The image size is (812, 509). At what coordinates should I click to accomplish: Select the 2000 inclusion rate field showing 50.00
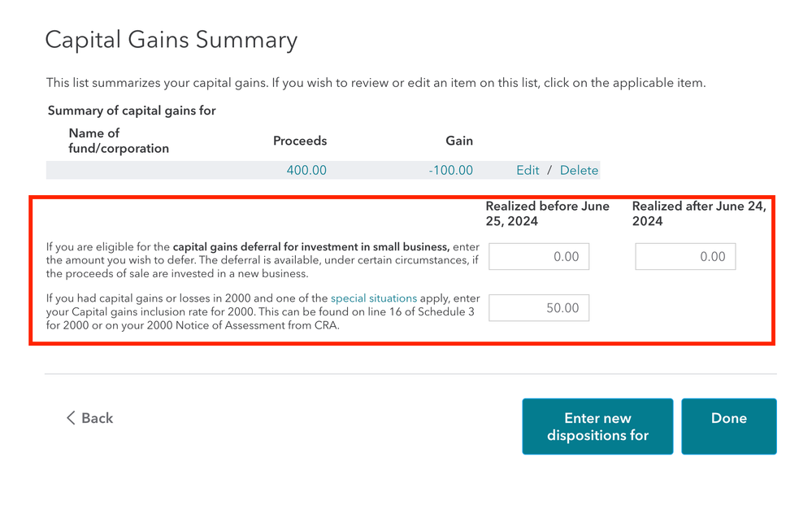click(539, 307)
